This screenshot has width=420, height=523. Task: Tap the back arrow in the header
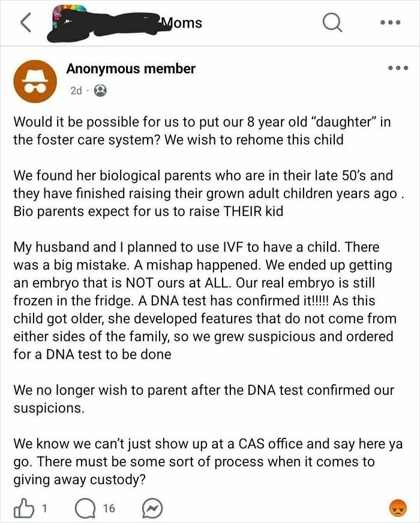pyautogui.click(x=25, y=23)
